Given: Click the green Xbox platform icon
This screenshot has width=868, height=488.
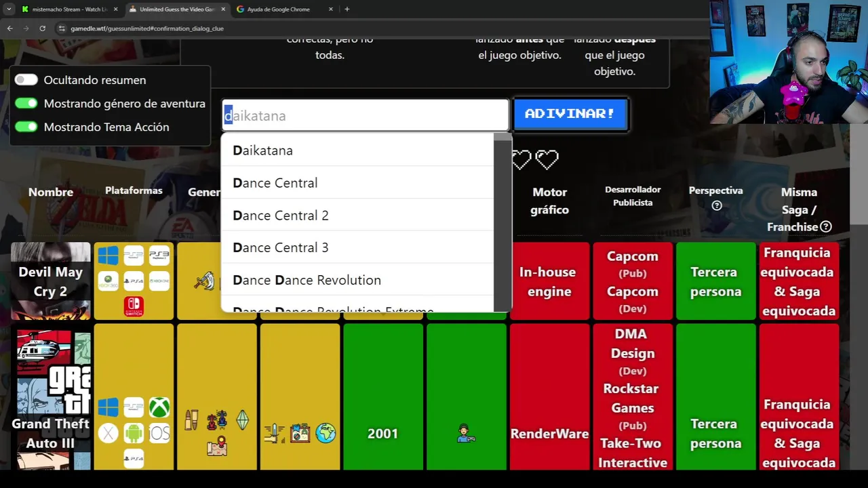Looking at the screenshot, I should (159, 407).
